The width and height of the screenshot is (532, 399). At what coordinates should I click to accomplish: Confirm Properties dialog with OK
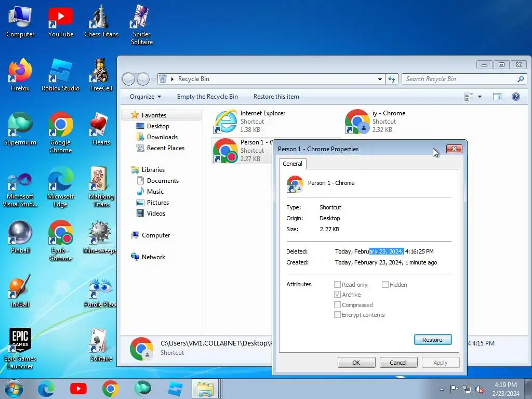coord(356,362)
